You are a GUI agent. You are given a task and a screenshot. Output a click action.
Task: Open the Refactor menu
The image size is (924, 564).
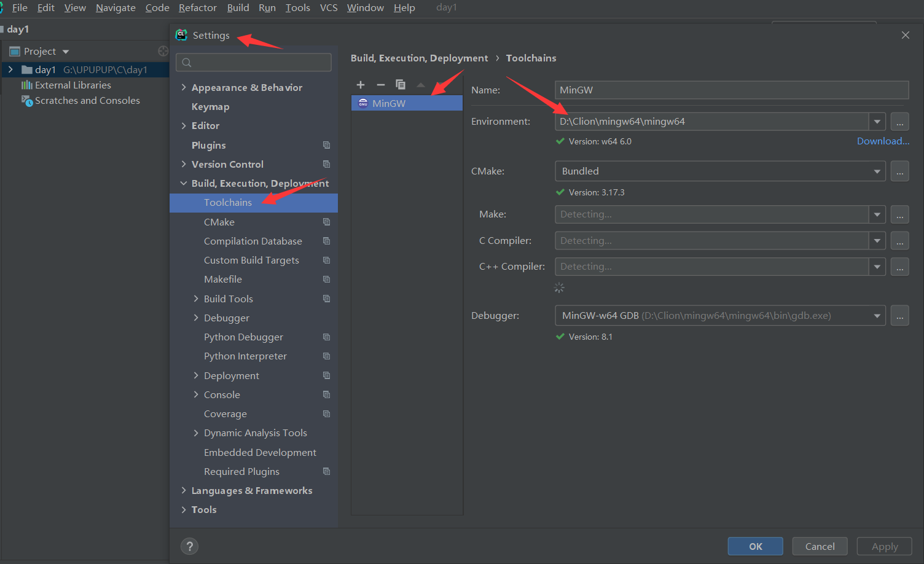197,7
